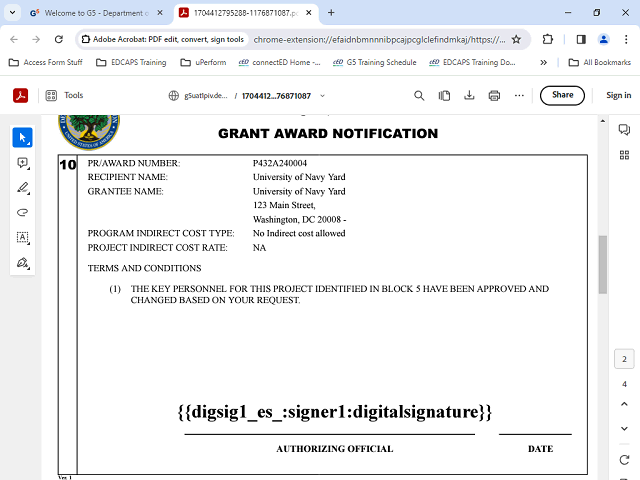Image resolution: width=640 pixels, height=480 pixels.
Task: Click the Share button
Action: [562, 95]
